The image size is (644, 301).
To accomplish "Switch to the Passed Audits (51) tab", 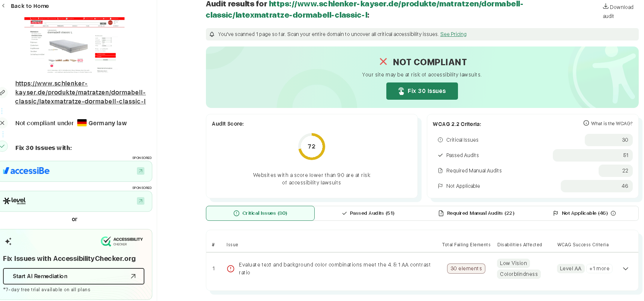I will pos(368,213).
